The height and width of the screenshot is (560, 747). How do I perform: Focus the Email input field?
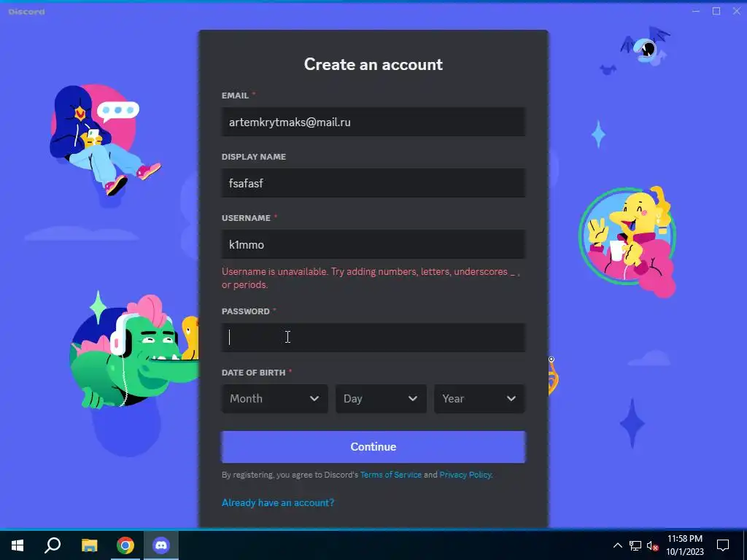click(x=373, y=122)
